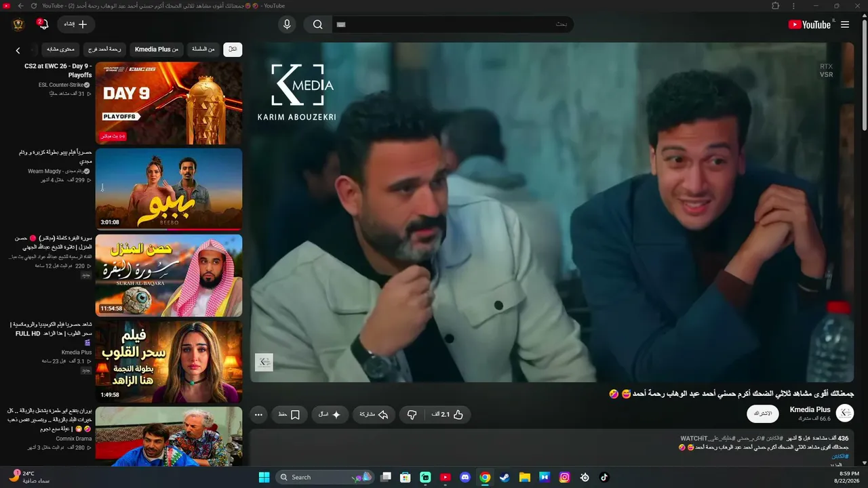Open the notifications bell

(43, 24)
